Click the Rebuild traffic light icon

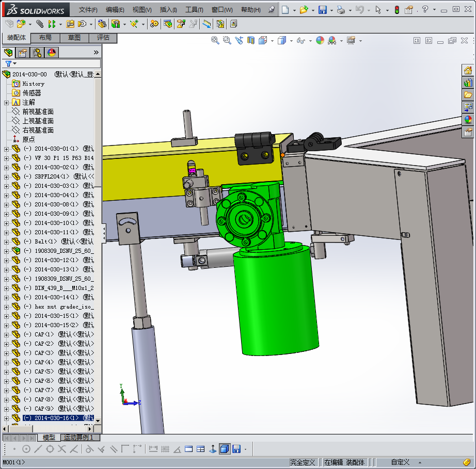(x=396, y=10)
